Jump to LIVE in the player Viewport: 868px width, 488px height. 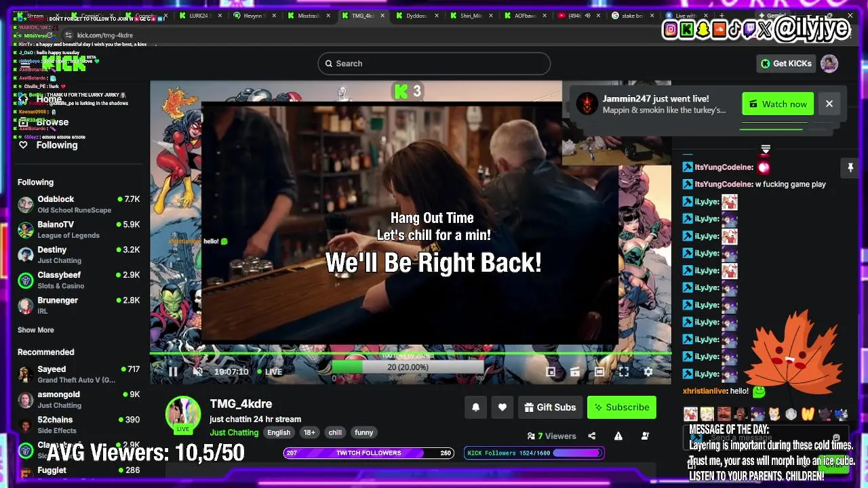270,371
